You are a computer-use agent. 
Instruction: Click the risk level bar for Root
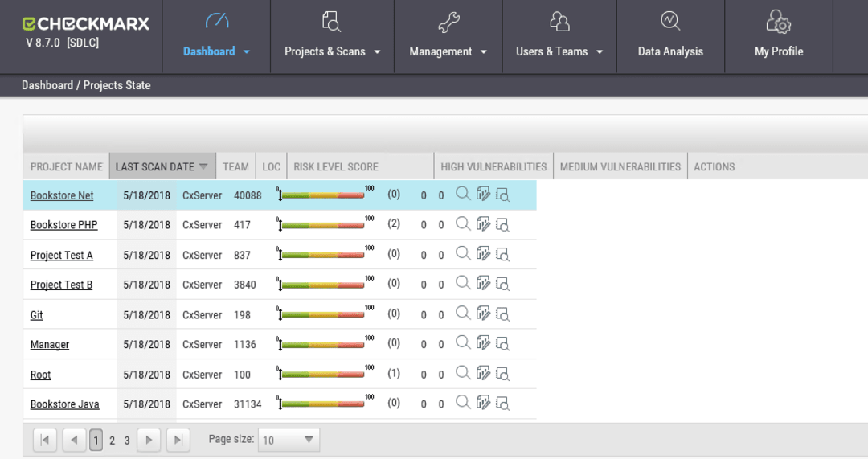(325, 373)
